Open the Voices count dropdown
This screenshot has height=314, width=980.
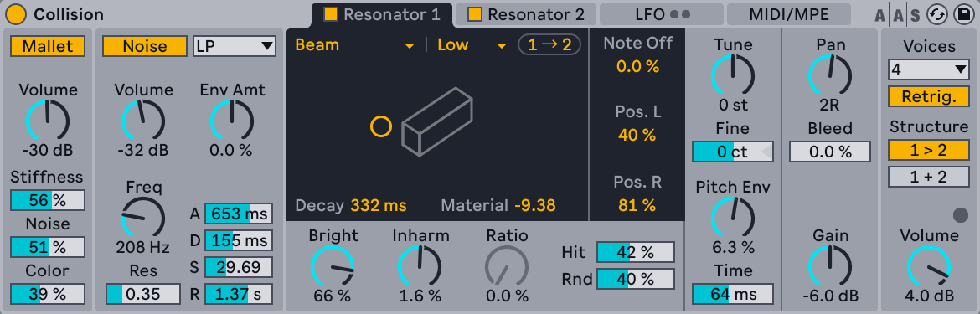[929, 69]
